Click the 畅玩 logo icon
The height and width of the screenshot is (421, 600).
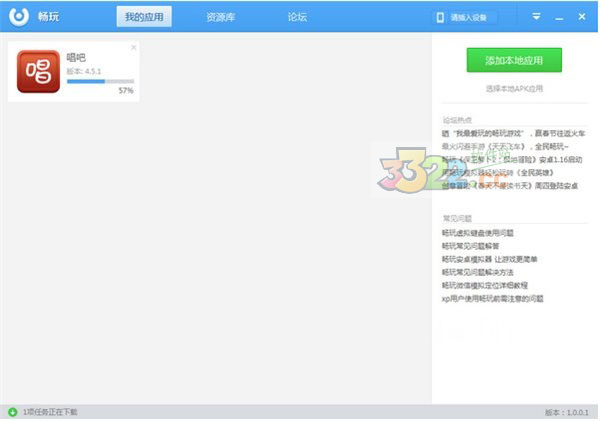point(19,16)
